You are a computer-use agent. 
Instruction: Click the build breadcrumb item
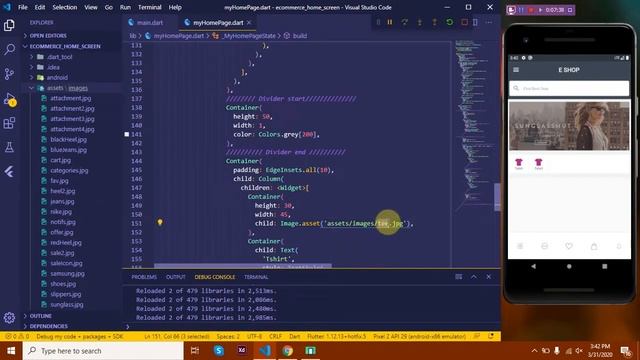click(300, 36)
